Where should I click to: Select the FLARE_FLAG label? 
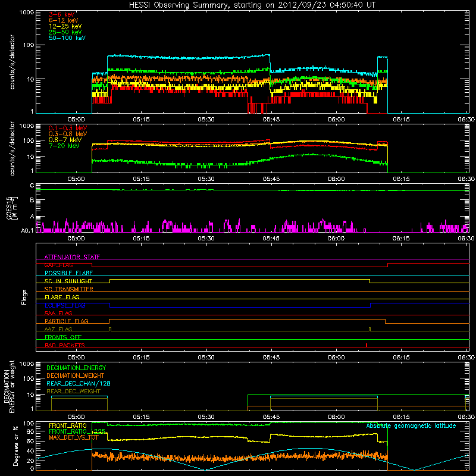click(62, 297)
